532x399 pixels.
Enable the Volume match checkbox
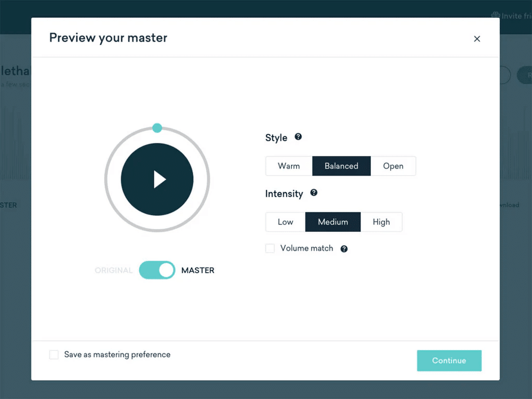pos(270,248)
